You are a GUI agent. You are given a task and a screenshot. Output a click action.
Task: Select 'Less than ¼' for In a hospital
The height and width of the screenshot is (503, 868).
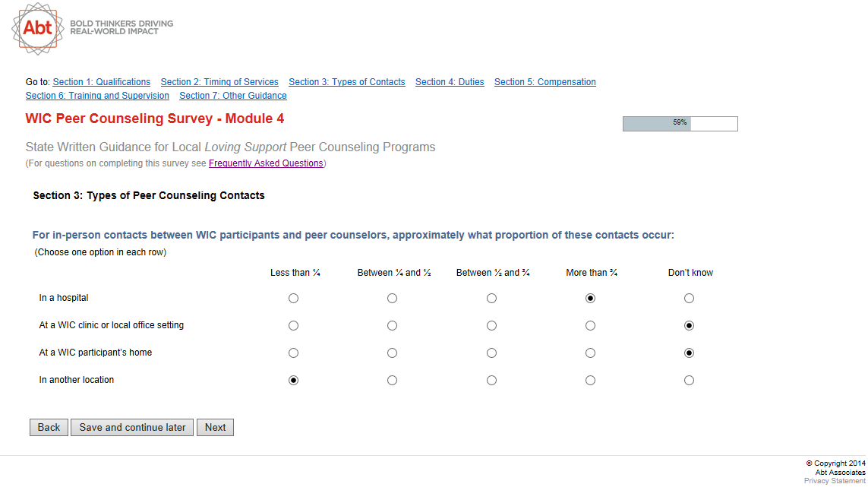[x=293, y=299]
